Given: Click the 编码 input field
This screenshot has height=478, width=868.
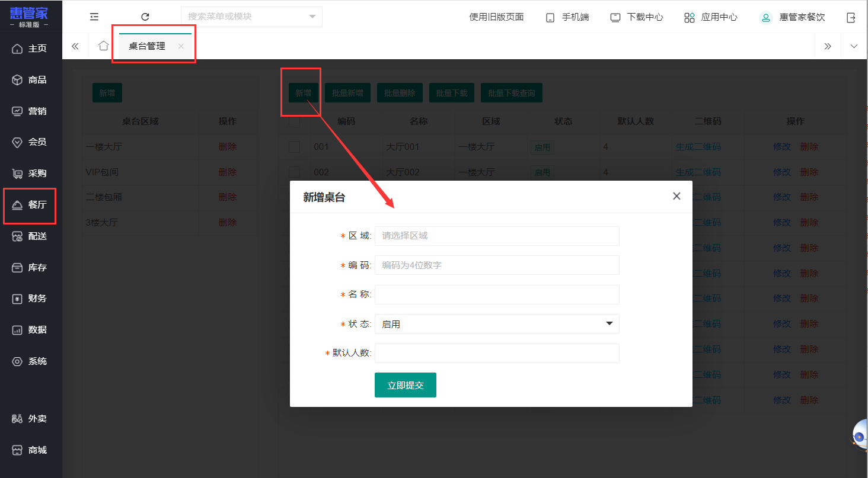Looking at the screenshot, I should (497, 265).
